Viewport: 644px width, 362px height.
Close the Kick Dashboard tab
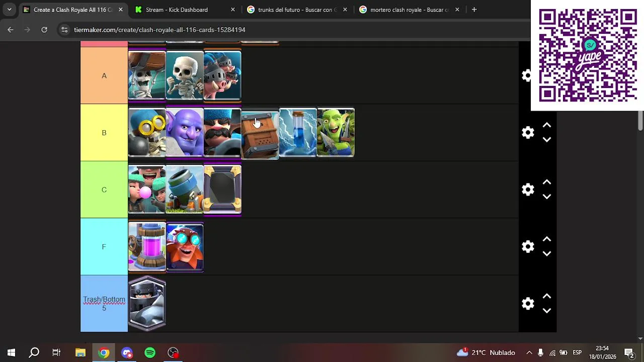(x=232, y=10)
